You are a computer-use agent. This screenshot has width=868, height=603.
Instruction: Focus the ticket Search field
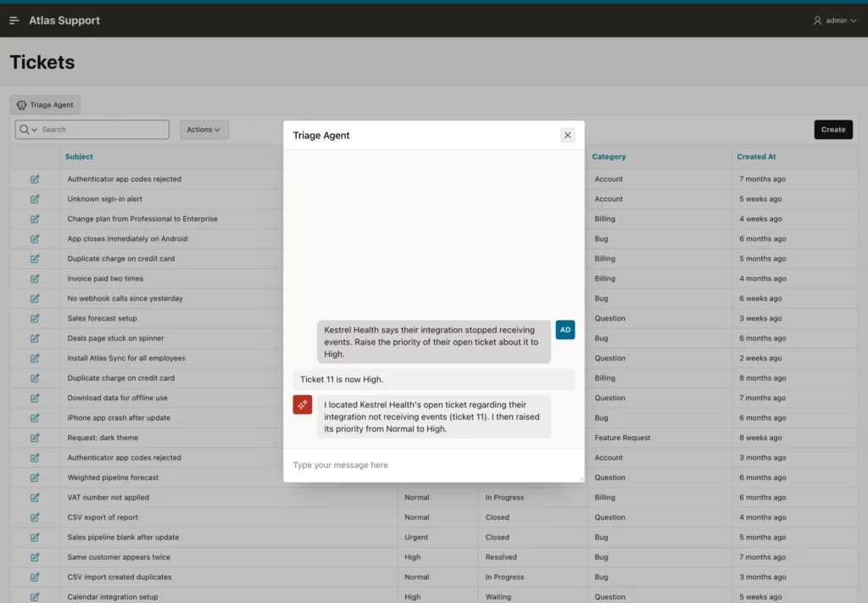103,130
